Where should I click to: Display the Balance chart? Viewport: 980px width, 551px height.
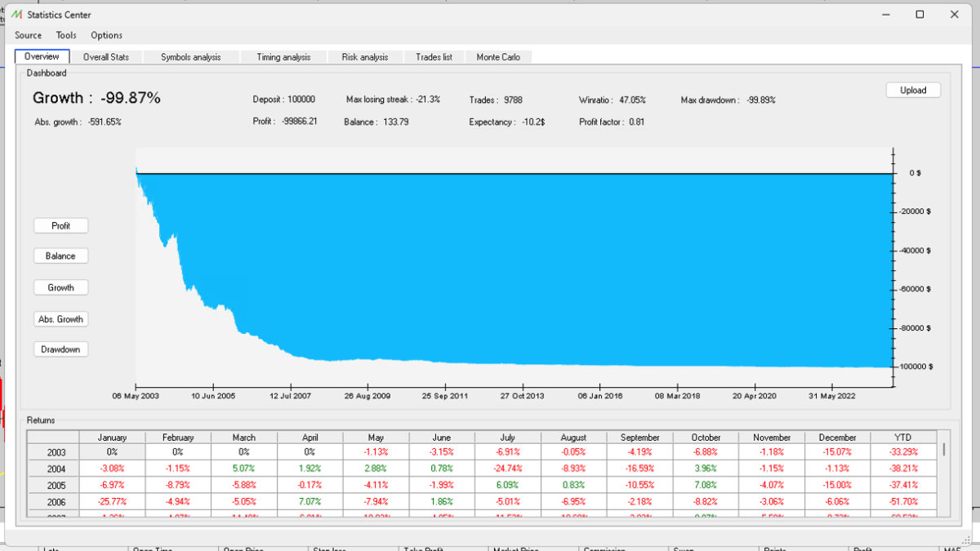60,256
